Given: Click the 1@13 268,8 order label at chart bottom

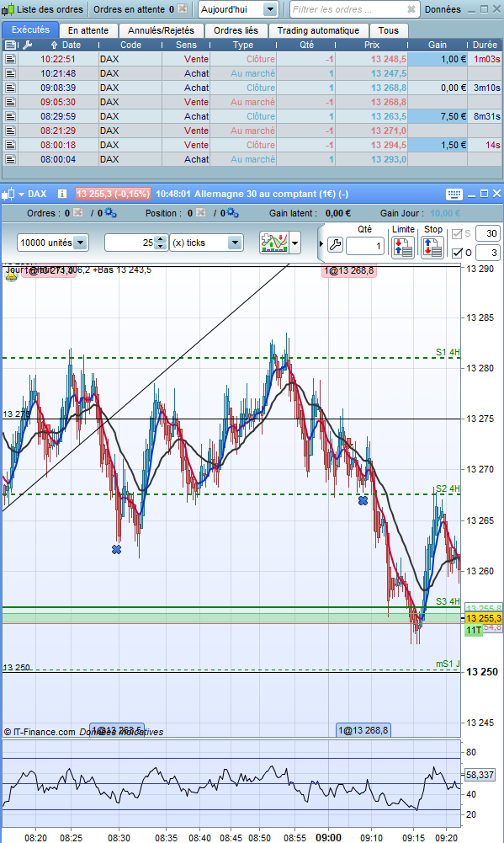Looking at the screenshot, I should (363, 730).
